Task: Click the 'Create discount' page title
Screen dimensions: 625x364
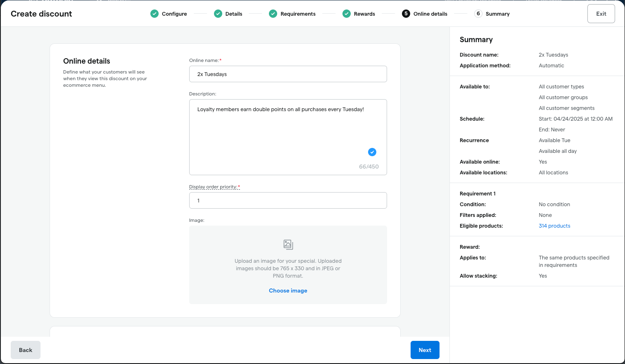Action: (41, 14)
